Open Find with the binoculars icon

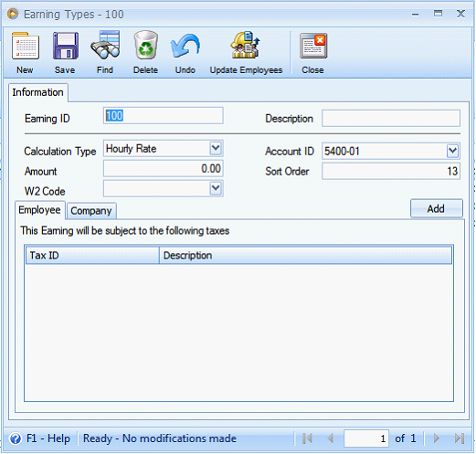coord(105,45)
